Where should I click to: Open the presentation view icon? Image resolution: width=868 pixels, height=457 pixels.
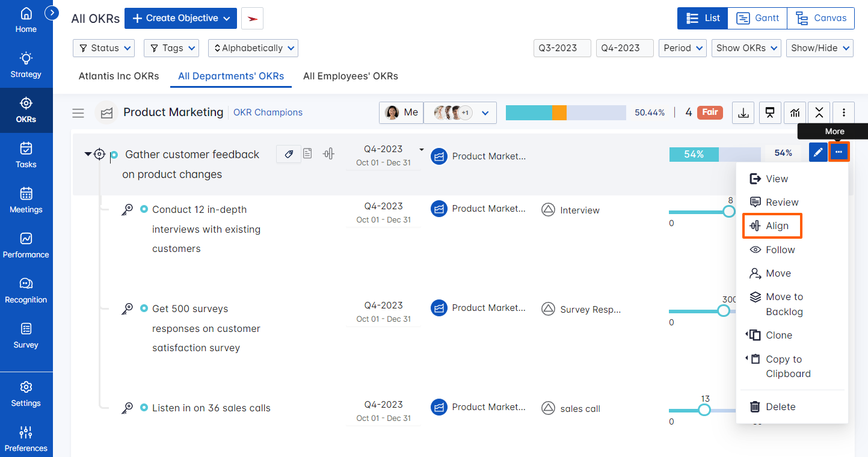coord(769,112)
